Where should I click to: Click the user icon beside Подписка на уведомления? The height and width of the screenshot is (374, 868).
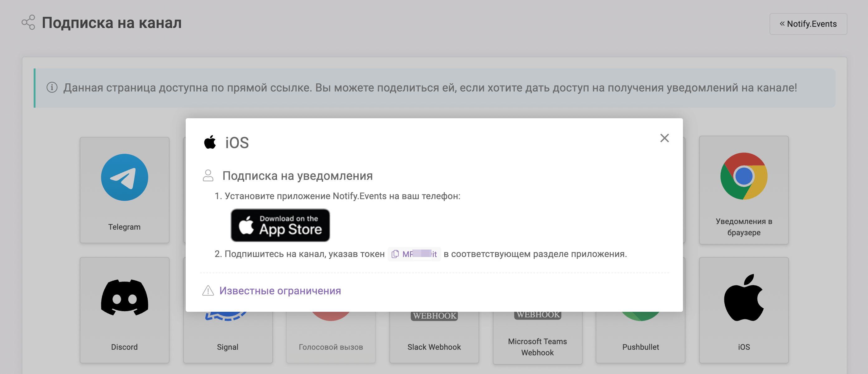click(208, 175)
